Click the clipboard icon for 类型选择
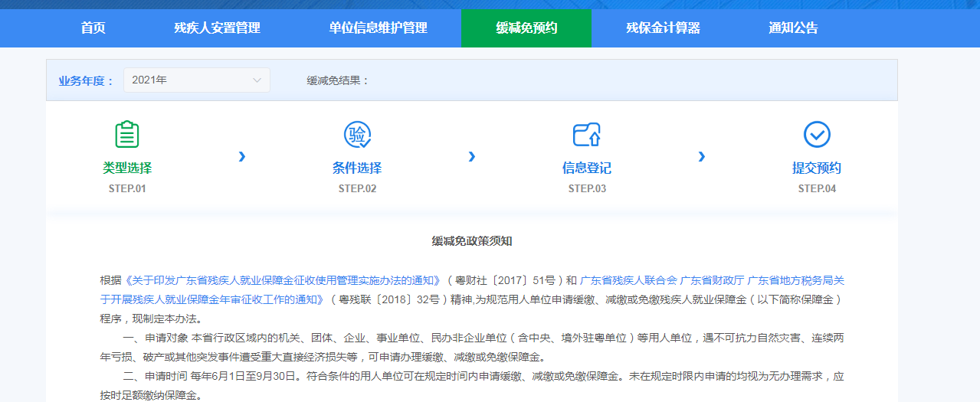Viewport: 980px width, 402px height. (x=127, y=135)
